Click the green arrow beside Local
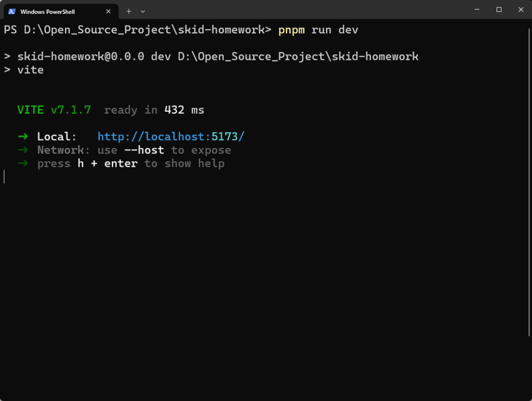This screenshot has height=401, width=532. click(23, 136)
